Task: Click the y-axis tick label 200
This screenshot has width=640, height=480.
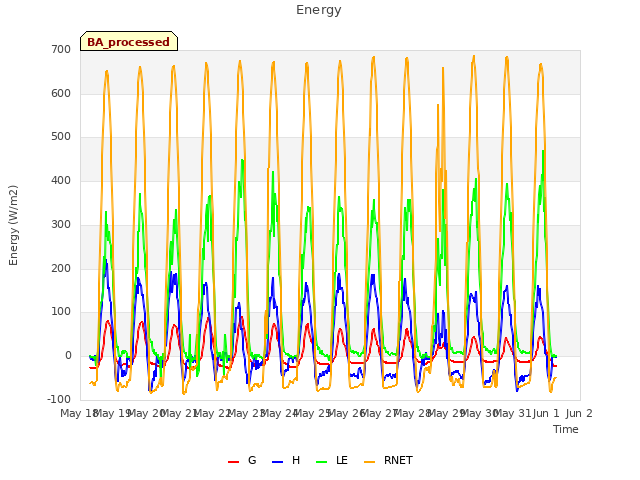Action: [61, 269]
